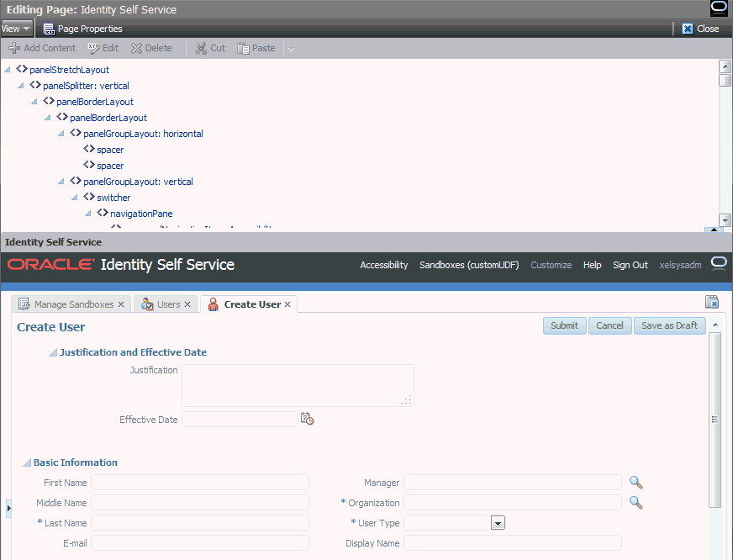Viewport: 733px width, 560px height.
Task: Click the Edit toolbar button
Action: [x=103, y=48]
